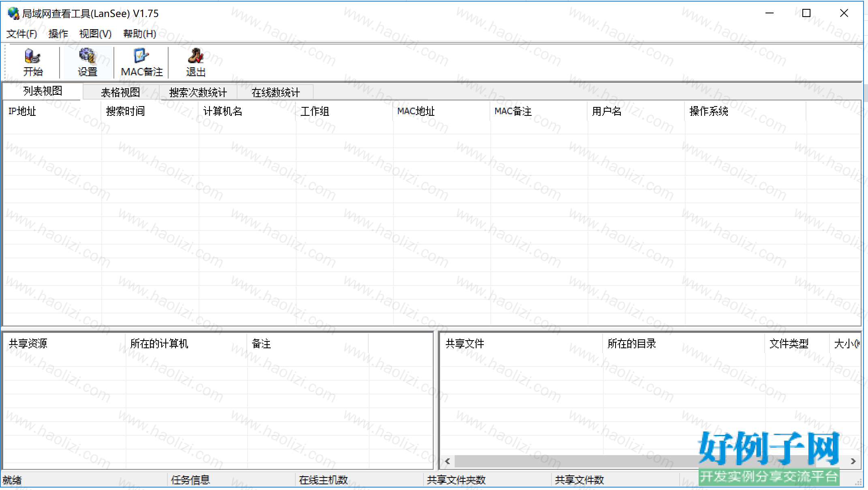Click the 共享文件夹数 status bar entry
The image size is (868, 490).
tap(456, 480)
